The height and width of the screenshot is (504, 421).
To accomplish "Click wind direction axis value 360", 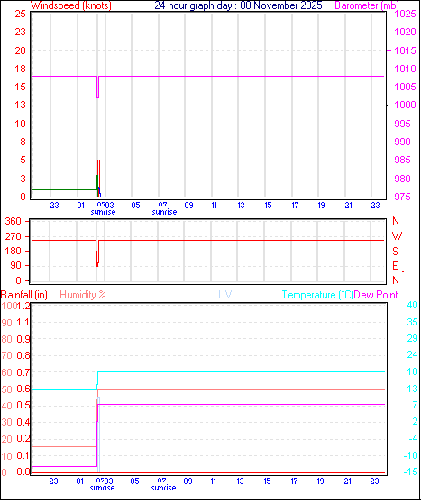I will coord(13,221).
